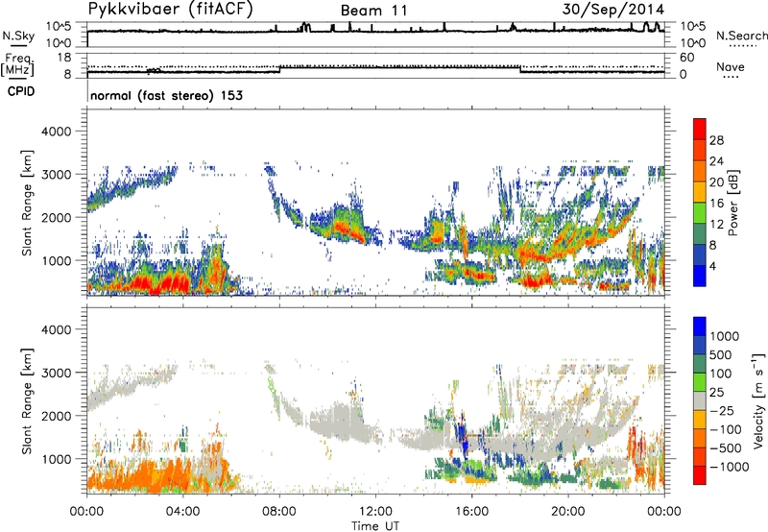
Task: Select the 'N.Search' legend label
Action: (x=741, y=36)
